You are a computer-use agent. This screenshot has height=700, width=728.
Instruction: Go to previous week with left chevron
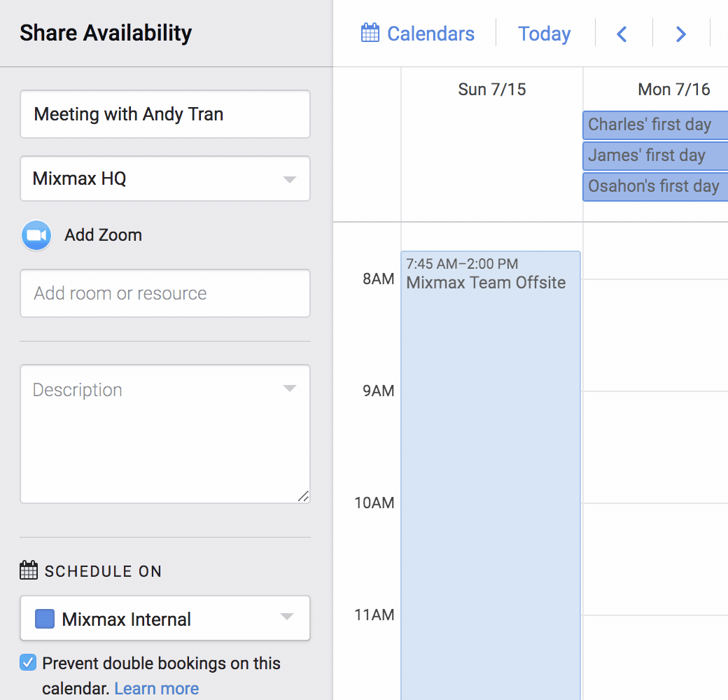coord(622,34)
